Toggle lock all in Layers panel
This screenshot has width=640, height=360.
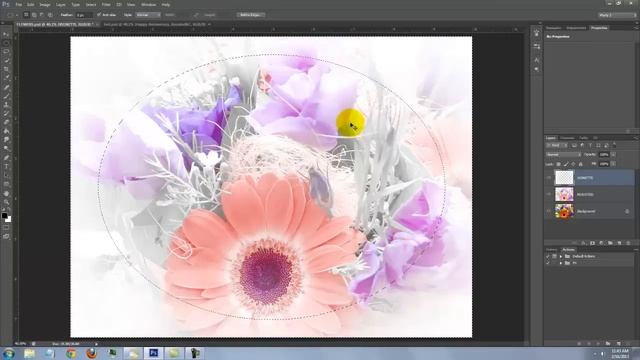(x=581, y=164)
